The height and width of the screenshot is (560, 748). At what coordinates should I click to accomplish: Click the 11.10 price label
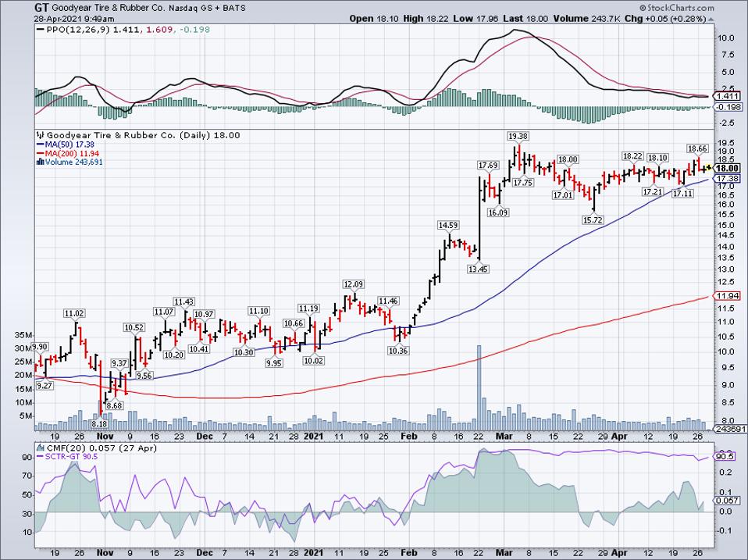point(258,311)
